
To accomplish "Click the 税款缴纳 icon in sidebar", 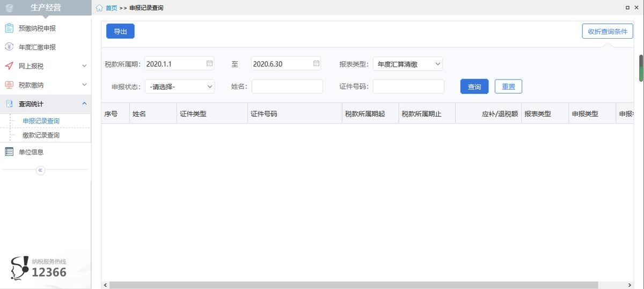I will coord(9,85).
